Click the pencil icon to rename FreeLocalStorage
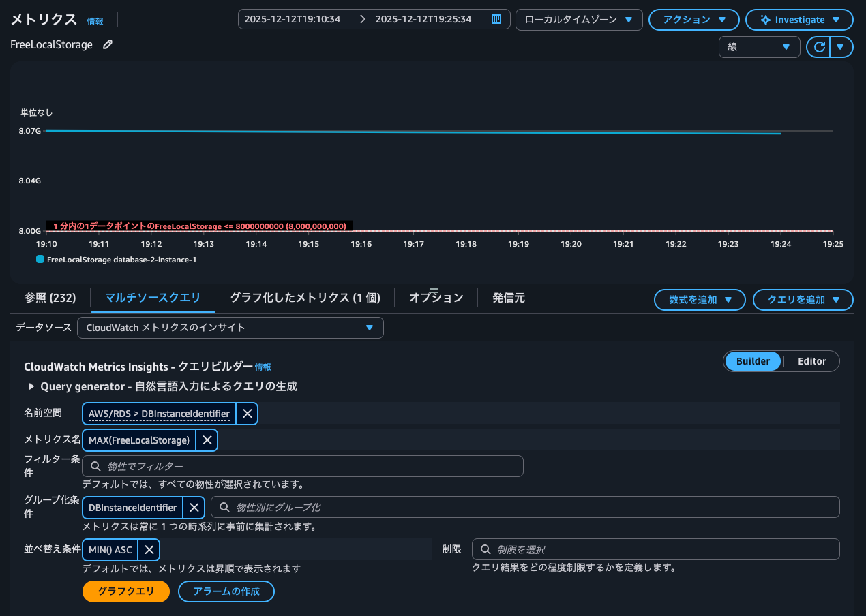Viewport: 866px width, 616px height. (x=107, y=44)
